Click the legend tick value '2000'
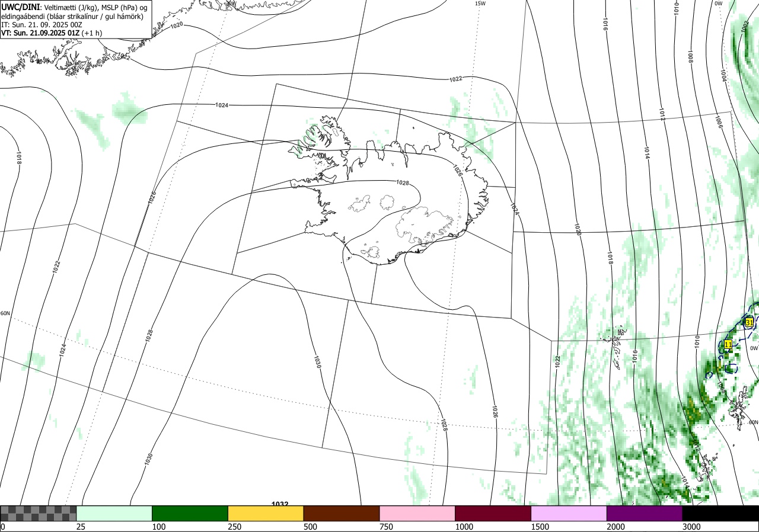759x532 pixels. [616, 527]
